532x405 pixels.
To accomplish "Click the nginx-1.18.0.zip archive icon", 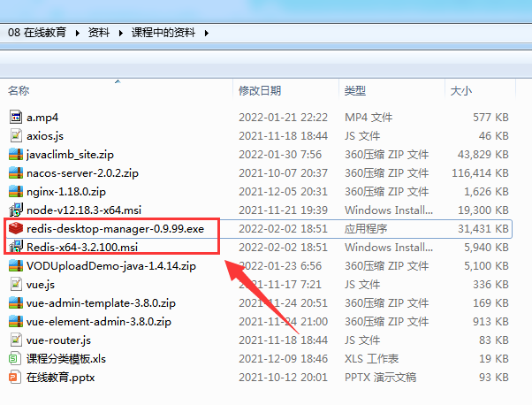I will [x=16, y=192].
